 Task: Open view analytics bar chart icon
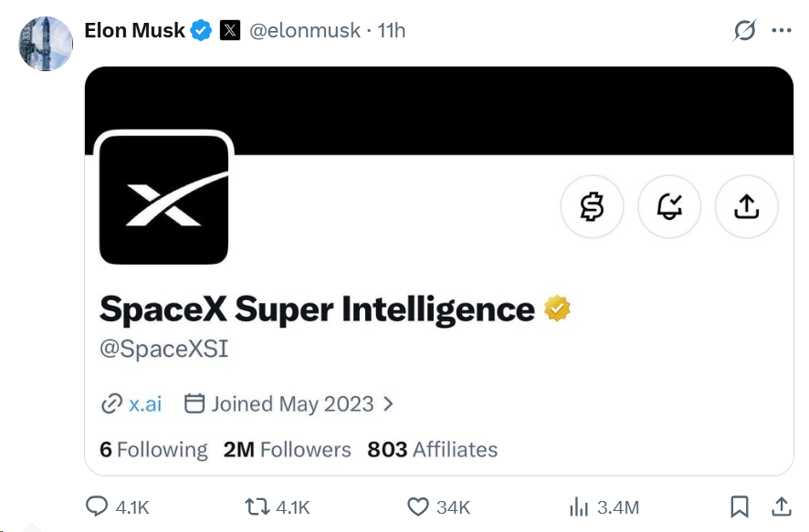point(579,506)
